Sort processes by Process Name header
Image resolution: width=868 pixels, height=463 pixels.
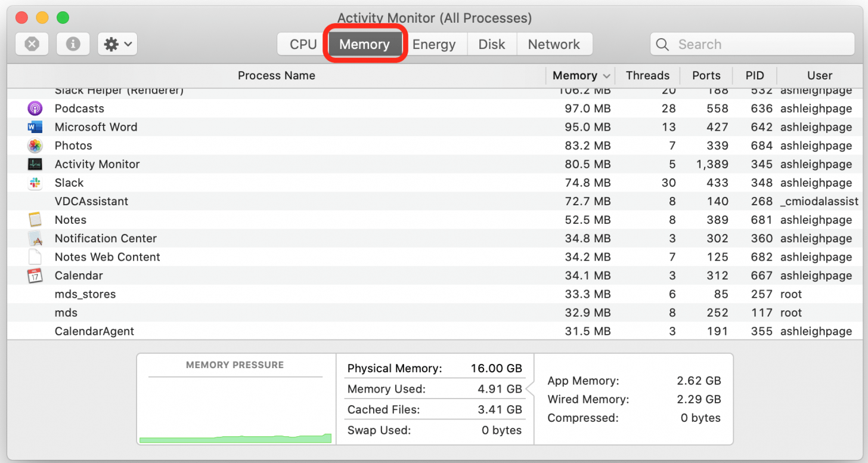point(276,76)
